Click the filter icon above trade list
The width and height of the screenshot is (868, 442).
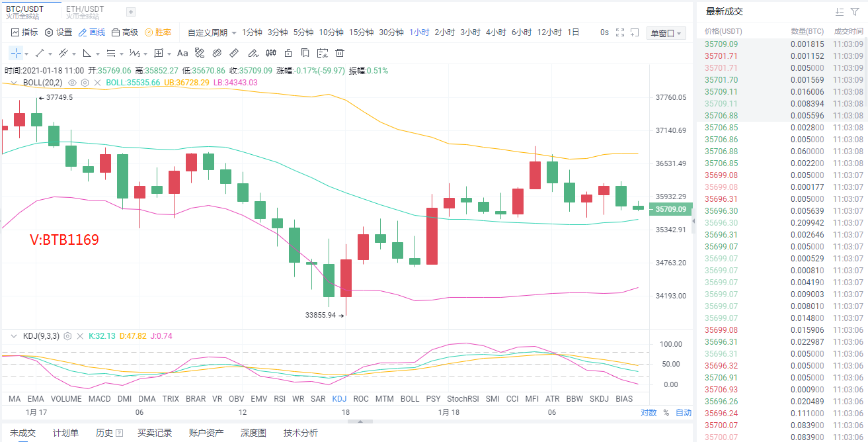coord(856,11)
